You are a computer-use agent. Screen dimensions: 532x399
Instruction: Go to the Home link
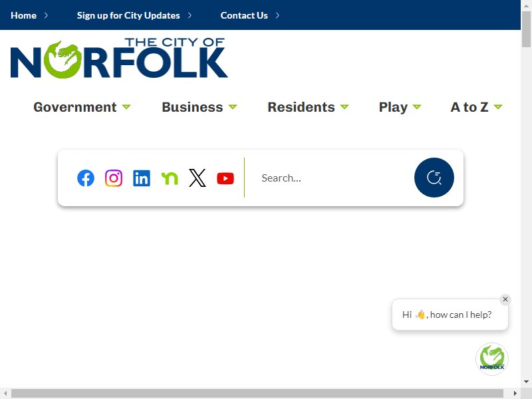click(29, 15)
